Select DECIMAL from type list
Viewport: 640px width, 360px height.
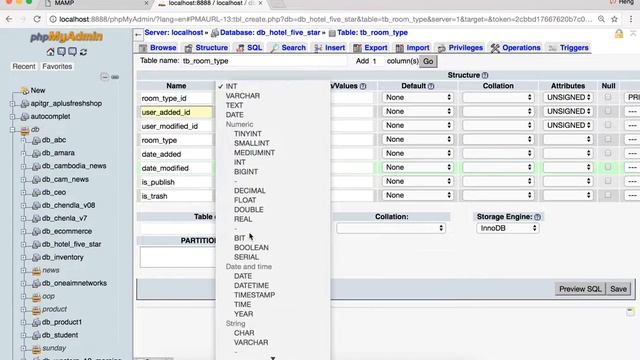coord(249,191)
